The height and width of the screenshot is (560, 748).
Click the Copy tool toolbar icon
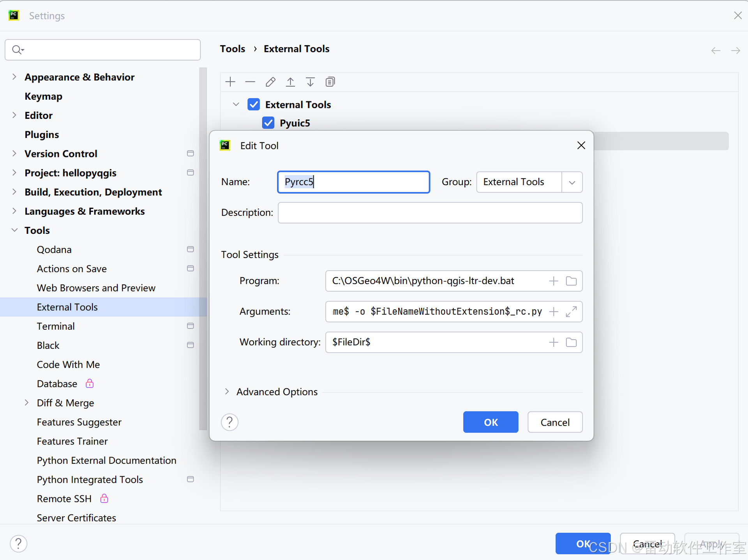coord(330,82)
